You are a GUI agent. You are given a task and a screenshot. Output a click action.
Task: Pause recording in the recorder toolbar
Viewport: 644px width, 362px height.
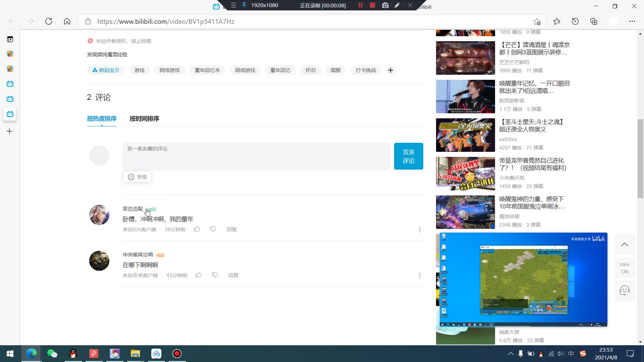(x=361, y=5)
